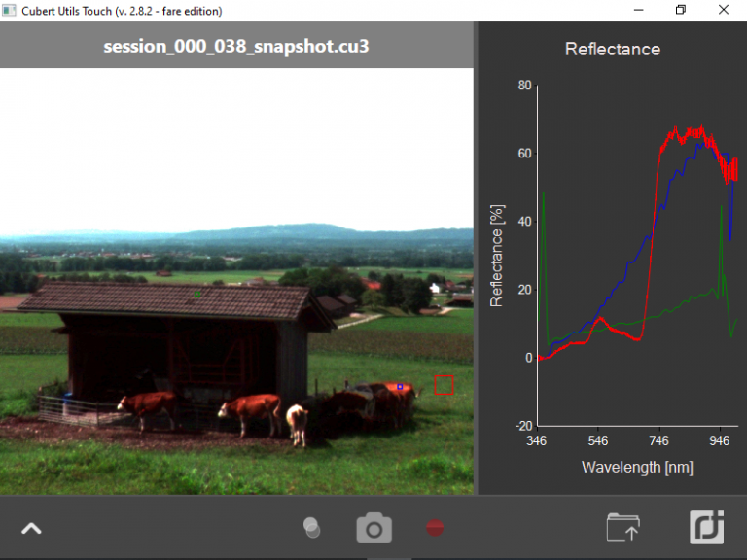This screenshot has height=560, width=747.
Task: Open the folder export icon
Action: 623,527
